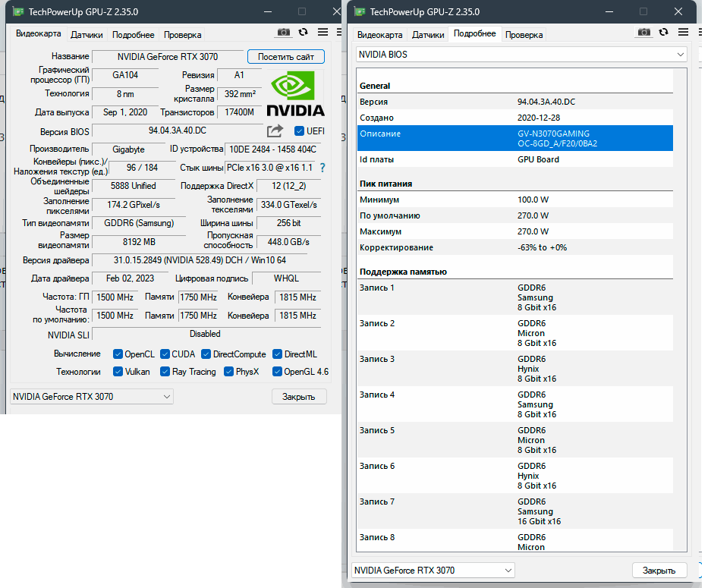711x588 pixels.
Task: Click the GPU-Z app icon in the right title bar
Action: 360,12
